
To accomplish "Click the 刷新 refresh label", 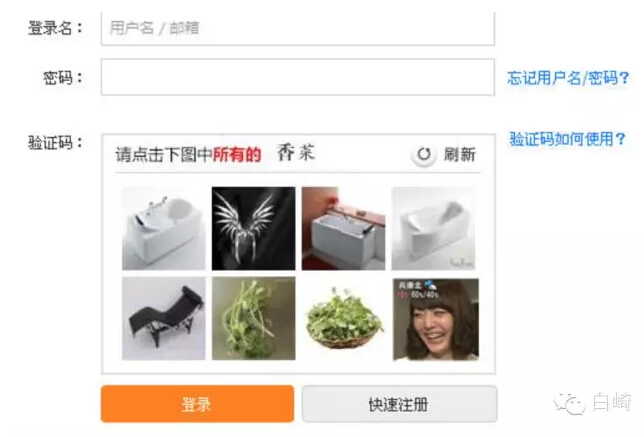I will click(460, 155).
